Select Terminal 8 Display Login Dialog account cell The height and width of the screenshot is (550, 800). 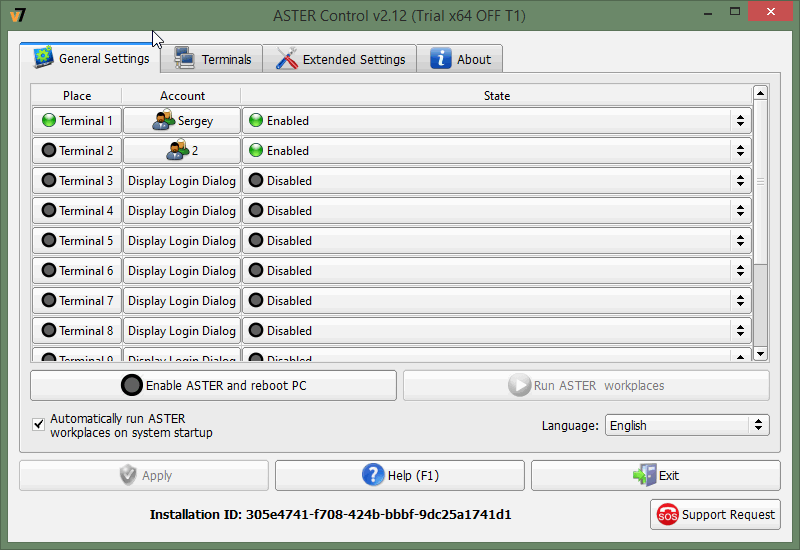(x=182, y=331)
